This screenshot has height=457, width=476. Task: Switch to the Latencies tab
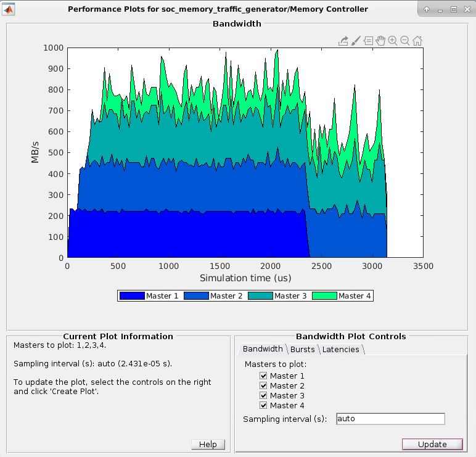coord(340,349)
